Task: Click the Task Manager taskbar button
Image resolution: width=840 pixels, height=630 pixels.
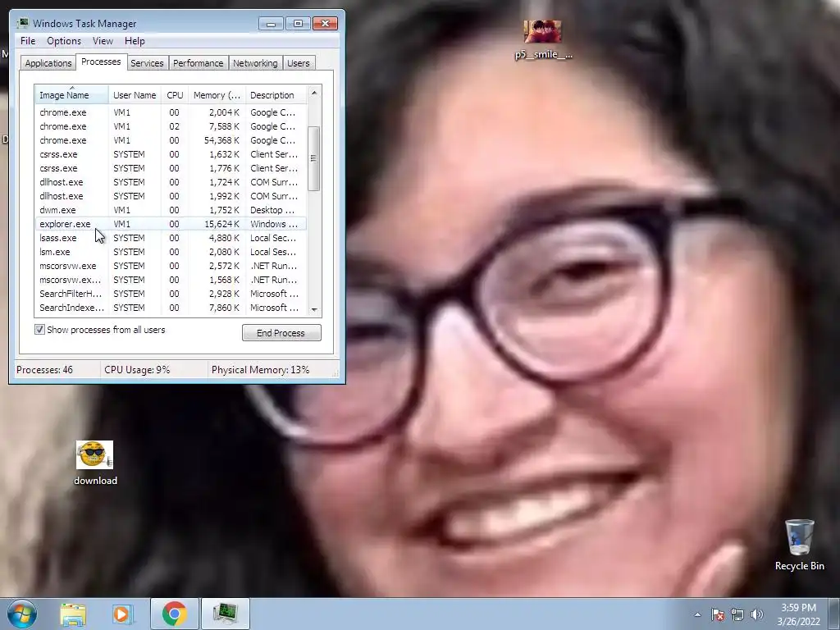Action: pos(225,614)
